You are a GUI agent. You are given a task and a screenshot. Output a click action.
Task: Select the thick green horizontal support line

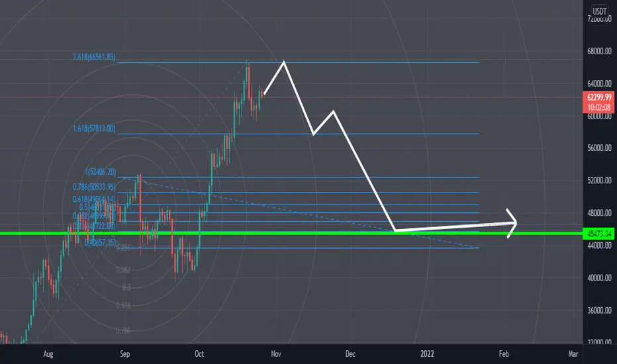pos(291,234)
